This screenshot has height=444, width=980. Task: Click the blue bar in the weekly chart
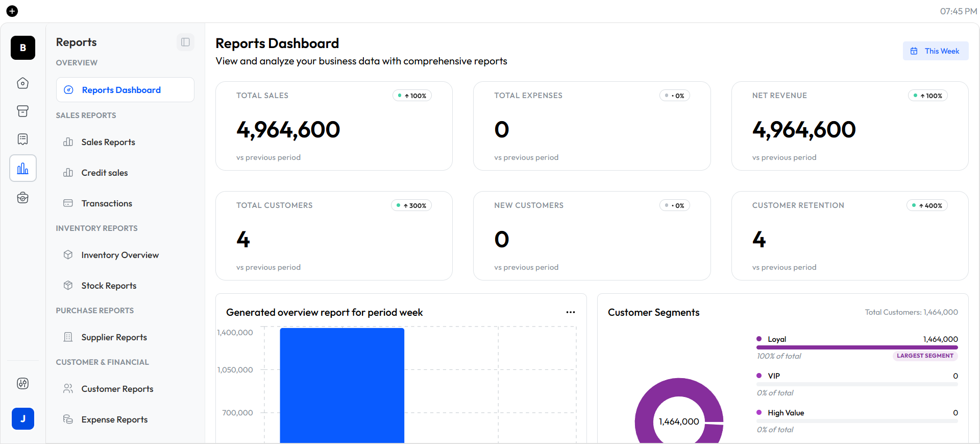point(342,385)
